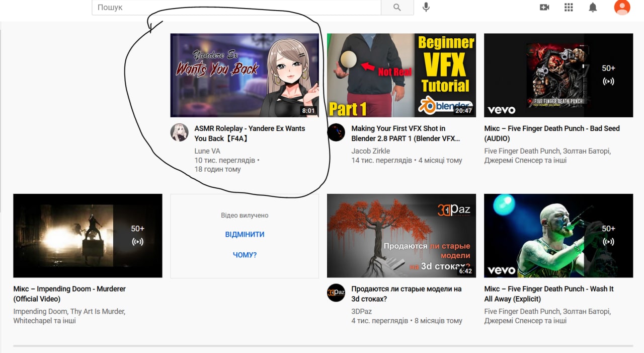This screenshot has width=644, height=353.
Task: Click the Lune VA channel avatar
Action: (180, 132)
